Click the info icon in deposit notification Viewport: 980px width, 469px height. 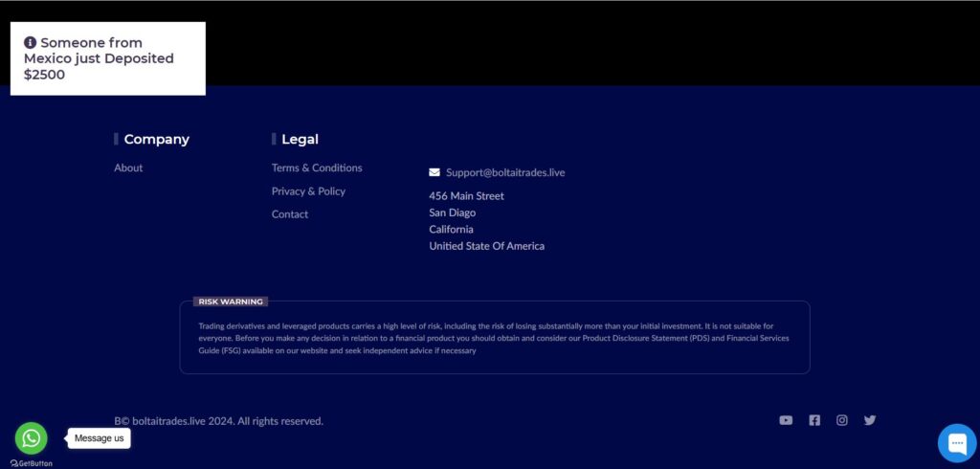click(x=31, y=43)
